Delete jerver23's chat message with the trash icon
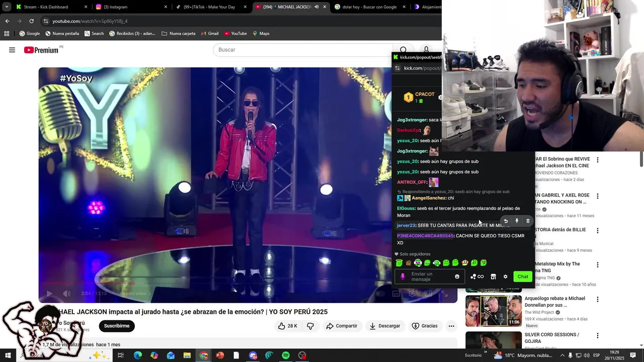This screenshot has height=362, width=644. click(528, 221)
